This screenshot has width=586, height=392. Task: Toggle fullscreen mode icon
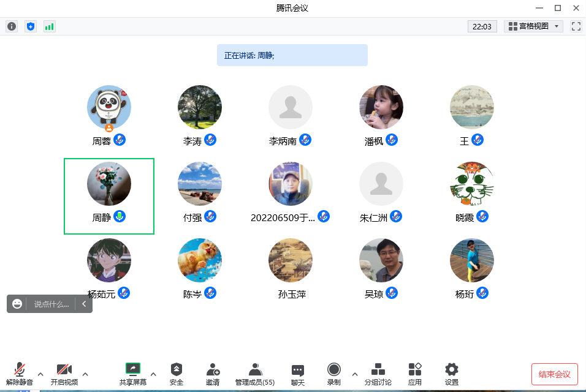[576, 26]
